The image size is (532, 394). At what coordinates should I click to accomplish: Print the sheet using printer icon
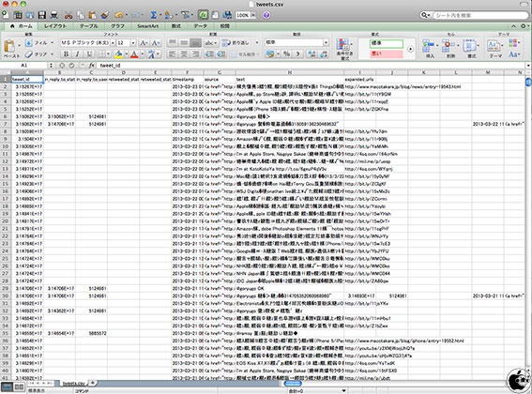[x=53, y=15]
